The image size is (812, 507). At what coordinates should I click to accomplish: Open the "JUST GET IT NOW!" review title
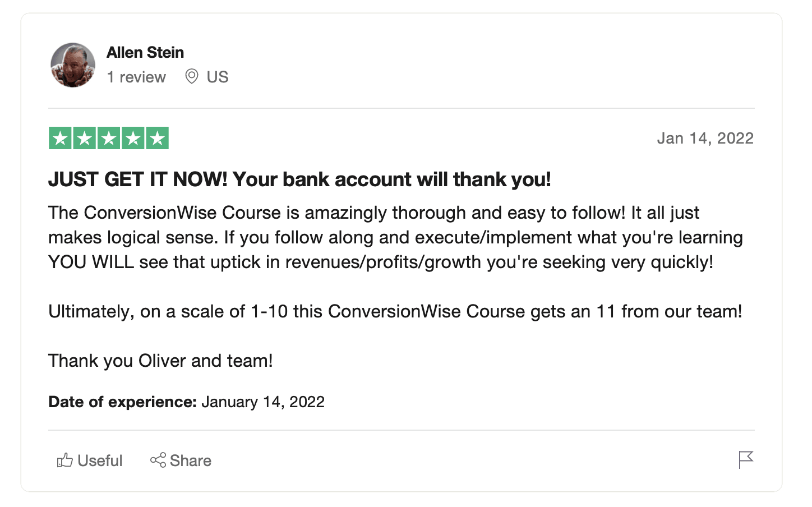pos(299,179)
